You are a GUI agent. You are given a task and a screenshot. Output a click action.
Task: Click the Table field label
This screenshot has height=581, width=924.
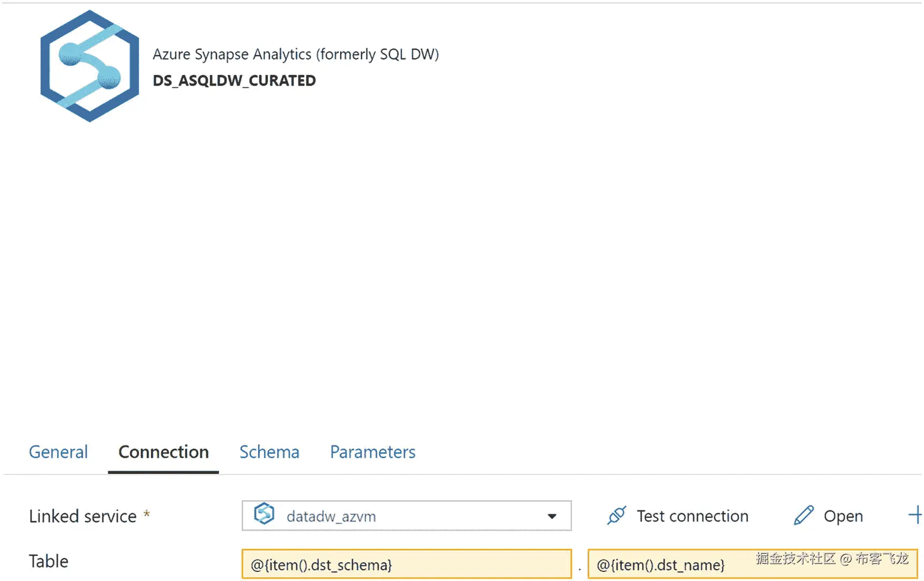point(49,561)
